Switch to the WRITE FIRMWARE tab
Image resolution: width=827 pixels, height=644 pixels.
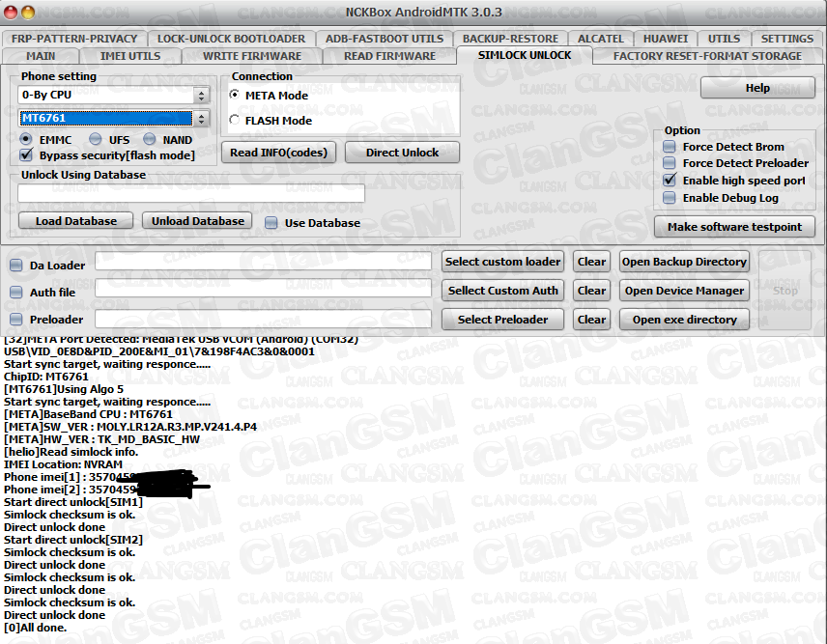[x=252, y=56]
